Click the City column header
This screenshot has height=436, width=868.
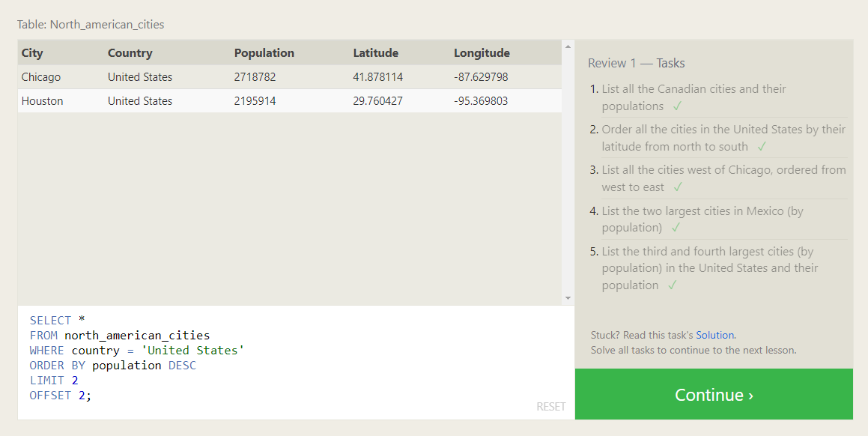(32, 52)
